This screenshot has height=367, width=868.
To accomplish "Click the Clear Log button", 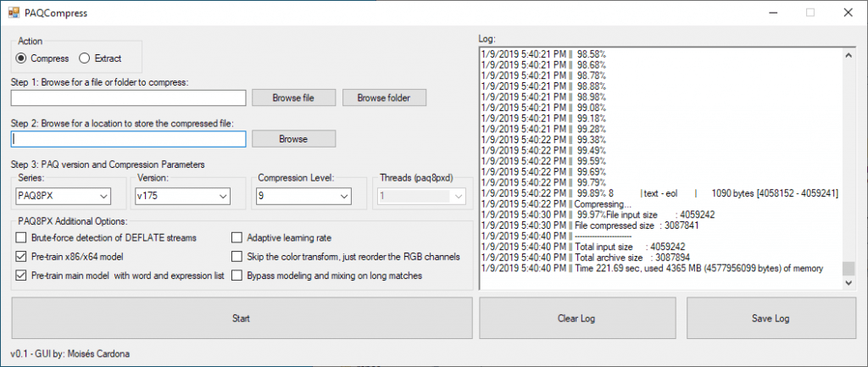I will point(576,319).
